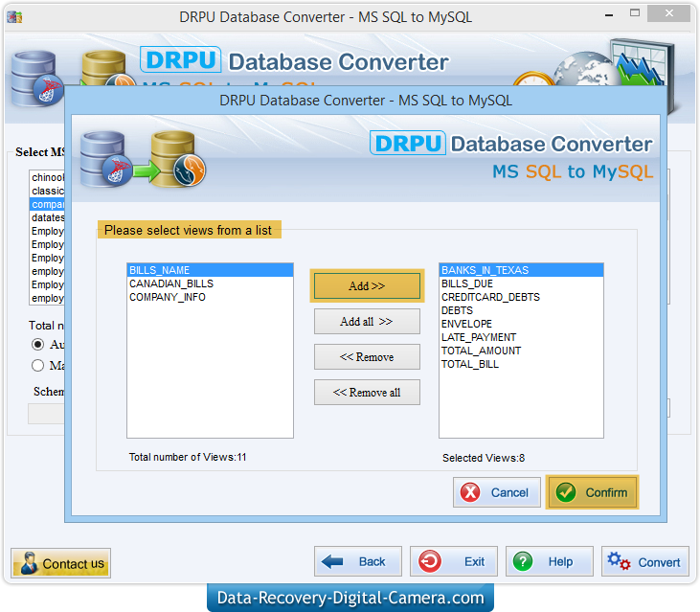Select BANKS_IN_TEXAS in selected views
Screen dimensions: 700x612
click(x=522, y=270)
